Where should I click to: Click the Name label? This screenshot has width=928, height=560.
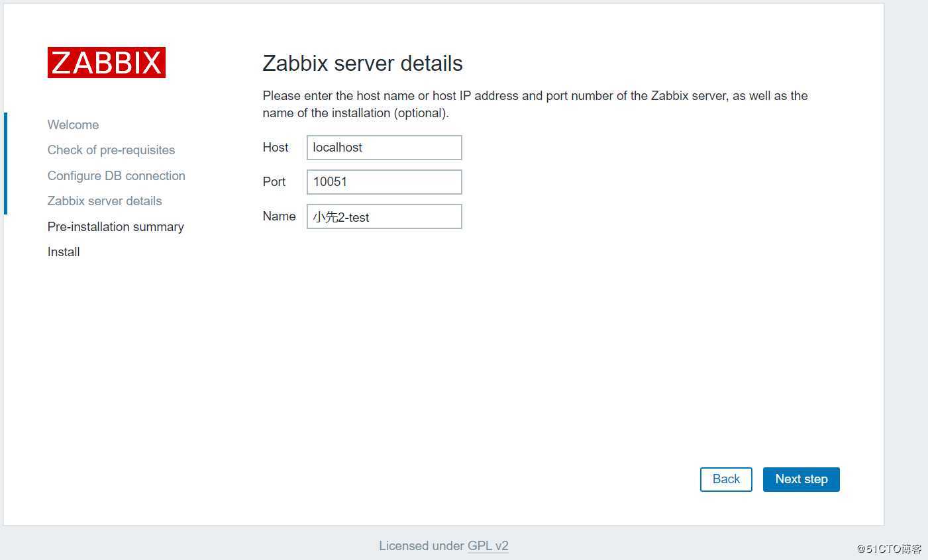[x=280, y=216]
